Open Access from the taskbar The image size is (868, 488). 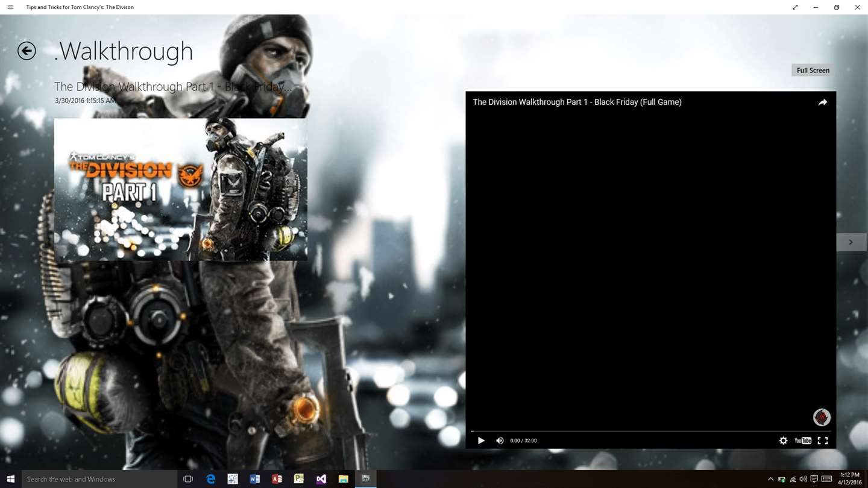coord(277,479)
